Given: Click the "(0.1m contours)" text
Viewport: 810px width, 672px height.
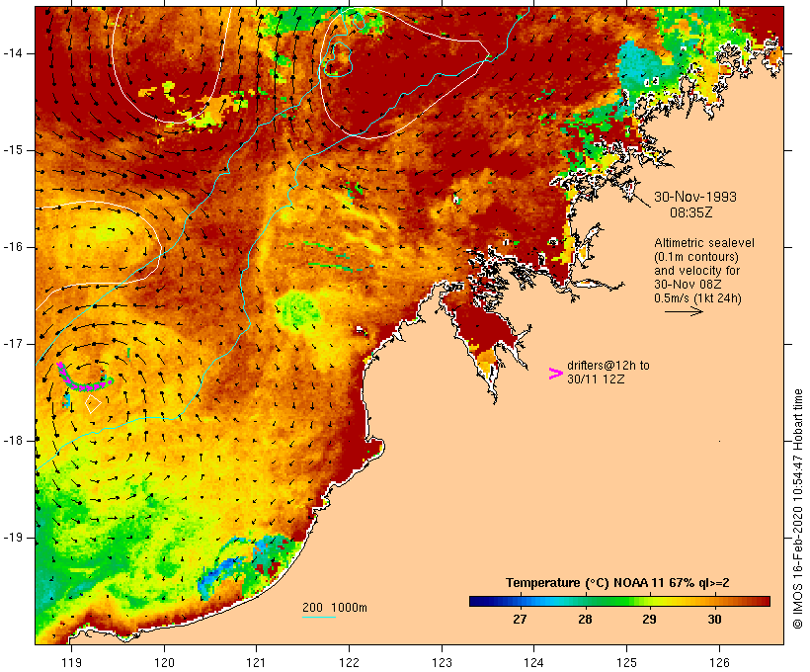Looking at the screenshot, I should pyautogui.click(x=696, y=257).
